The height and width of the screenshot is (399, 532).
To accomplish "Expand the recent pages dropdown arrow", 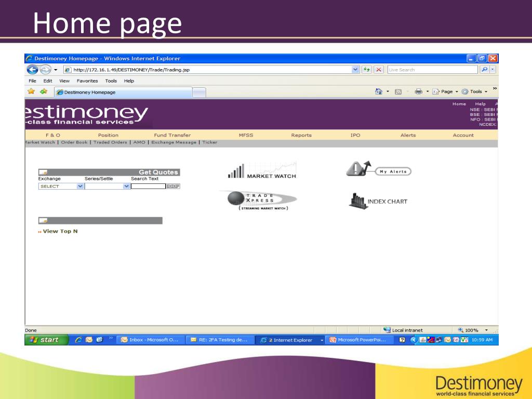I will pyautogui.click(x=56, y=70).
